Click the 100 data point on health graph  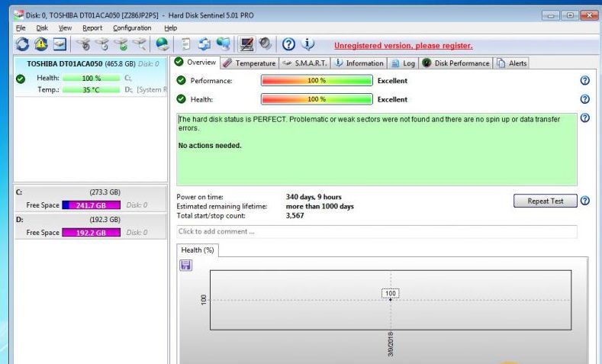(x=391, y=299)
